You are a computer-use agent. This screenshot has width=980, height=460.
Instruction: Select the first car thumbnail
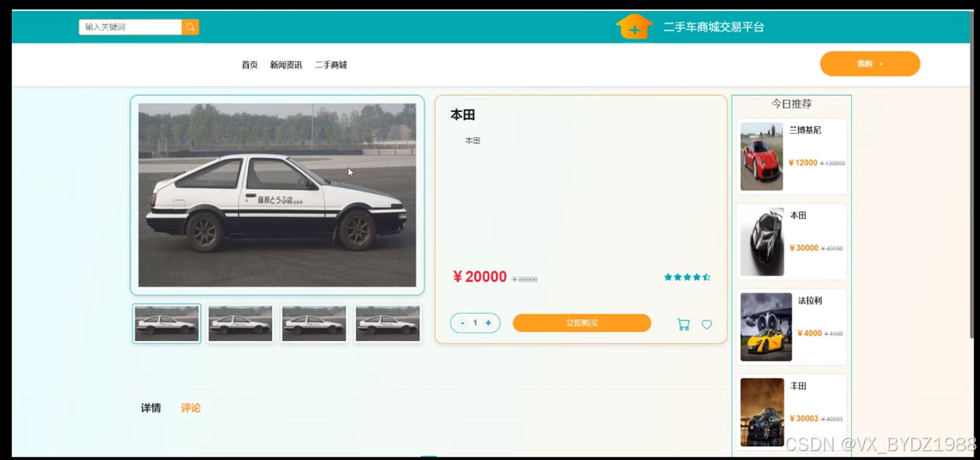pyautogui.click(x=167, y=324)
